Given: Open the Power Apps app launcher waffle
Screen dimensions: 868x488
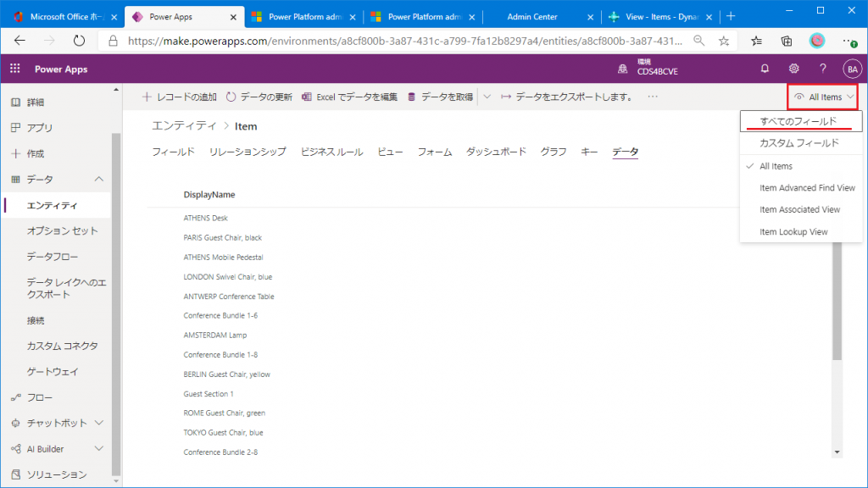Looking at the screenshot, I should [x=15, y=69].
